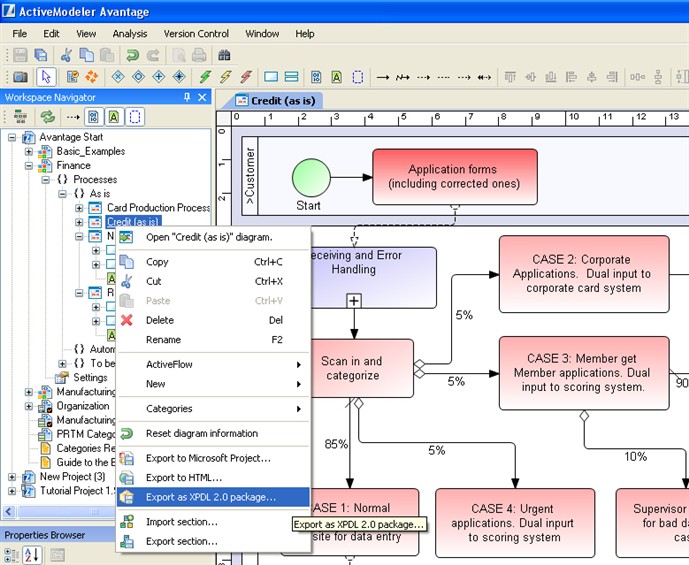Select the solid sequence flow arrow tool
The height and width of the screenshot is (565, 689).
(x=383, y=77)
